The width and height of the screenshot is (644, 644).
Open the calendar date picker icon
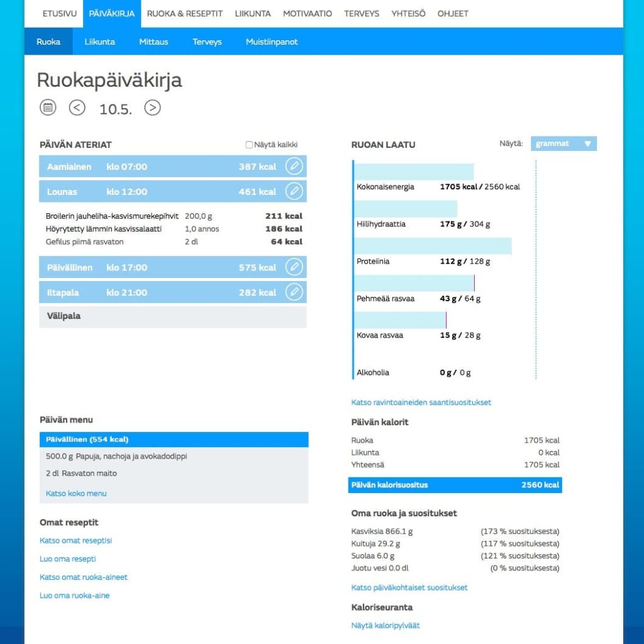point(48,108)
